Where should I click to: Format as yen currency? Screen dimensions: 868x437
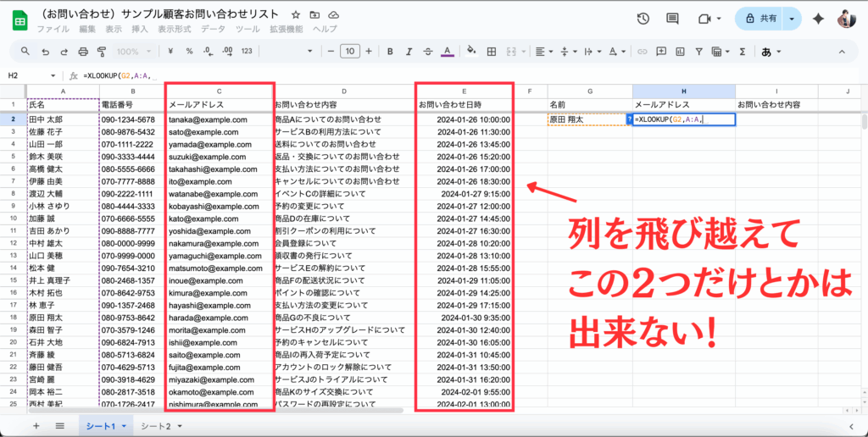[x=170, y=52]
